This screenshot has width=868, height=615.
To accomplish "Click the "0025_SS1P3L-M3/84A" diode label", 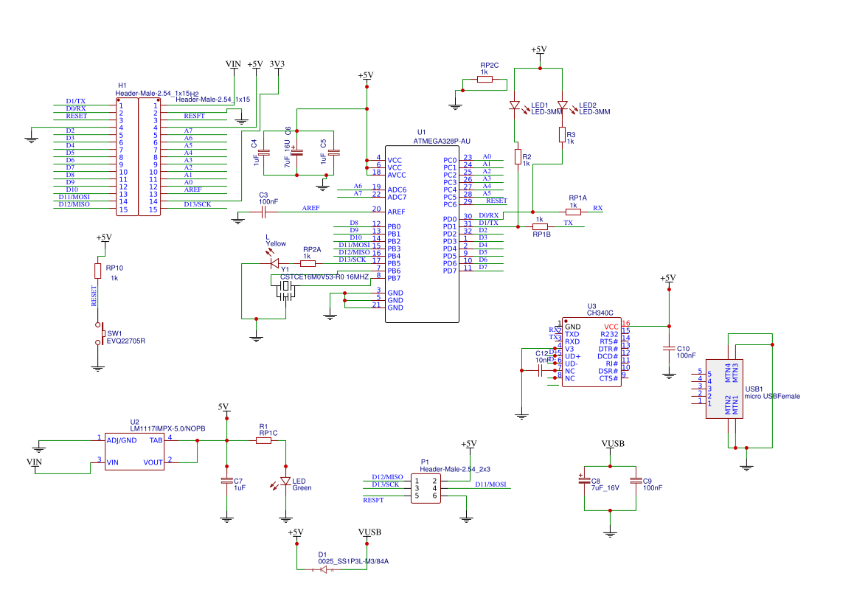I will pos(353,561).
